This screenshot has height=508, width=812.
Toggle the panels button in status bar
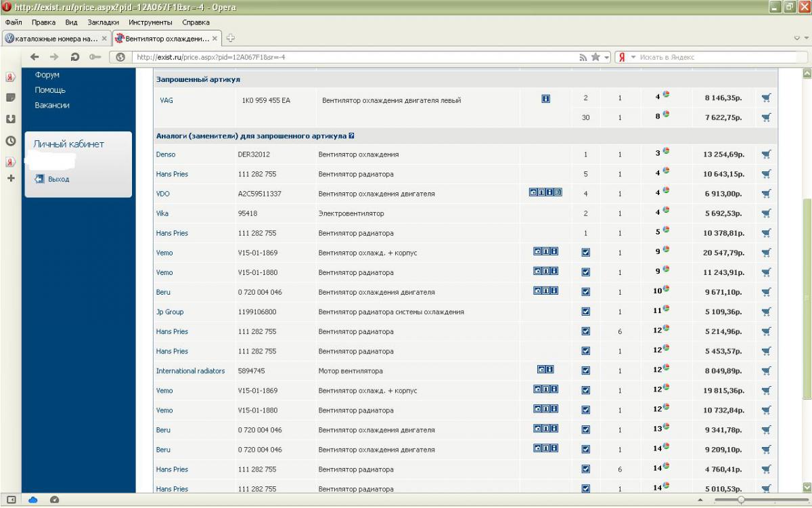point(11,500)
